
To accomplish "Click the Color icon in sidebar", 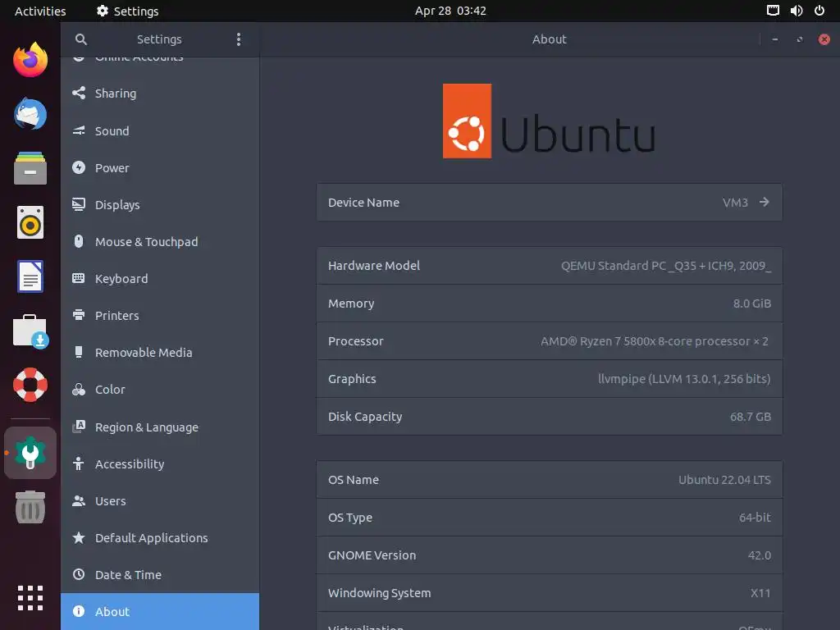I will click(x=79, y=390).
